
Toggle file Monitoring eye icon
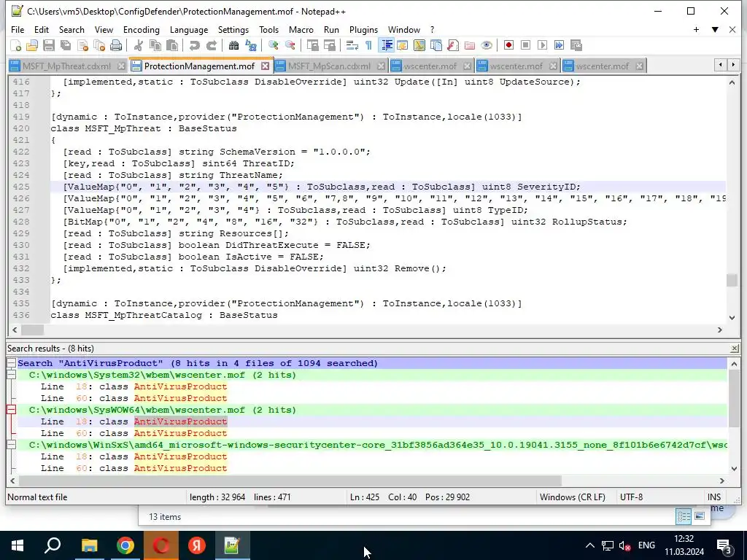pos(487,45)
